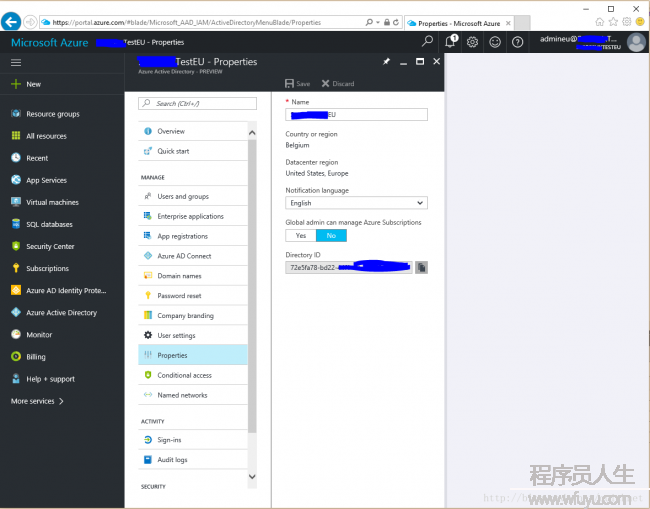650x509 pixels.
Task: Click the browser home icon
Action: 599,22
